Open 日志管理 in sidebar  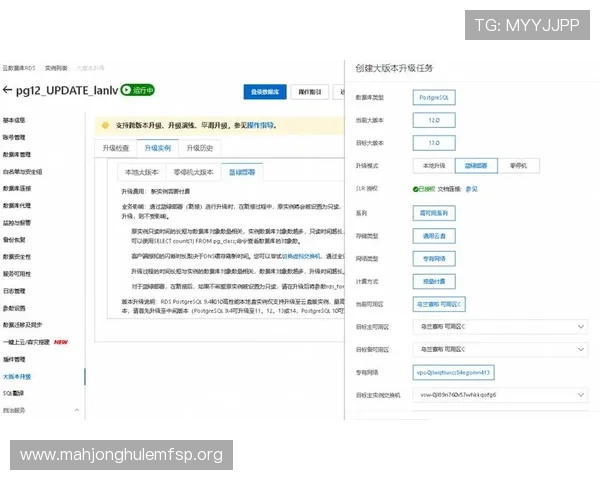[14, 291]
